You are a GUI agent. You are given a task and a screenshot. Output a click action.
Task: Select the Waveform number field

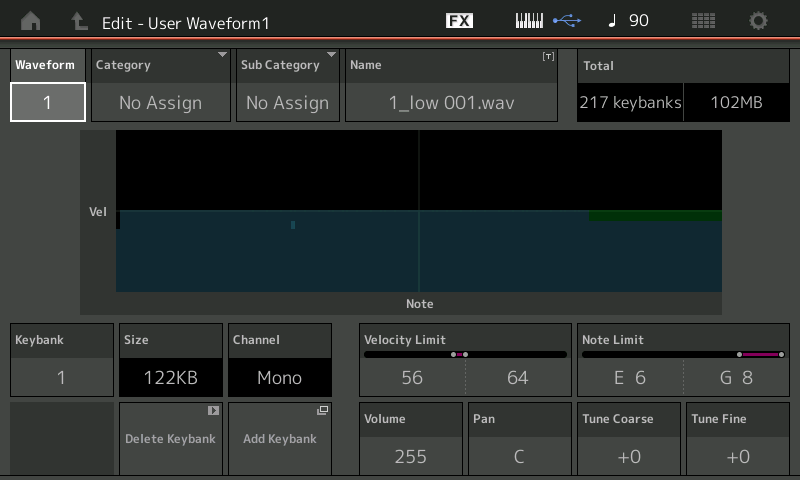47,102
